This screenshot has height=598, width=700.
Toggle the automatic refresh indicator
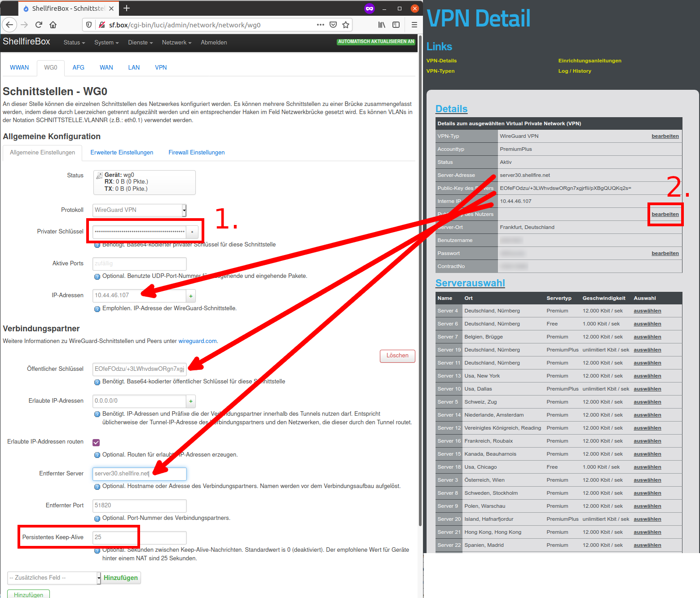[x=376, y=42]
